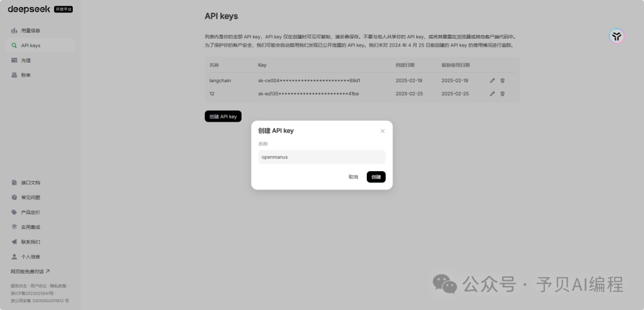This screenshot has height=310, width=644.
Task: Click the Key column header
Action: (x=262, y=65)
